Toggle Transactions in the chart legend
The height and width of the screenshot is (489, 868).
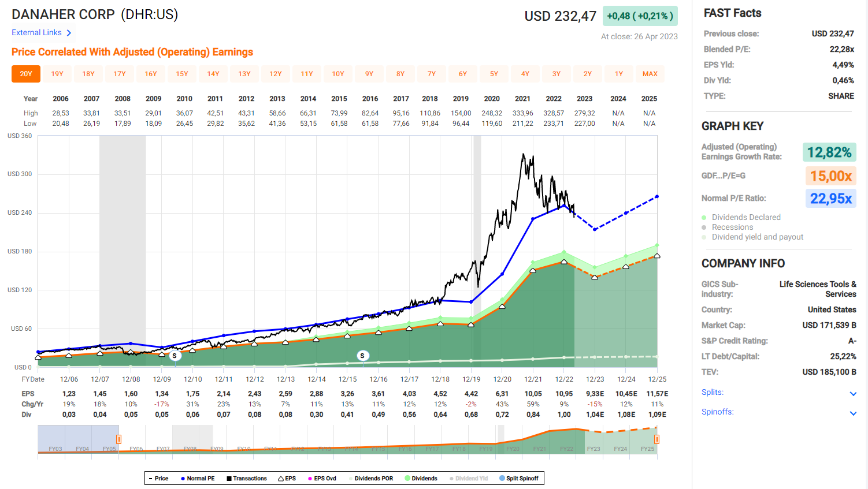coord(247,479)
